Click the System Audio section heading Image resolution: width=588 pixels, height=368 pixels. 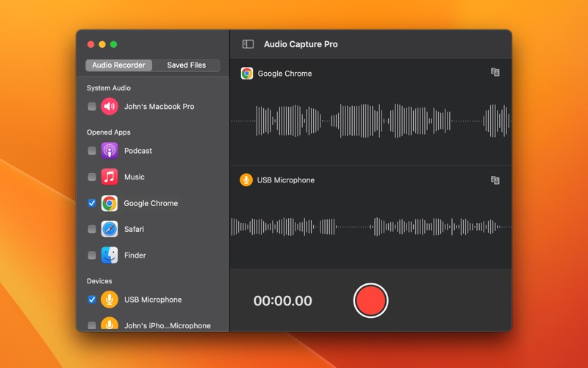click(109, 88)
